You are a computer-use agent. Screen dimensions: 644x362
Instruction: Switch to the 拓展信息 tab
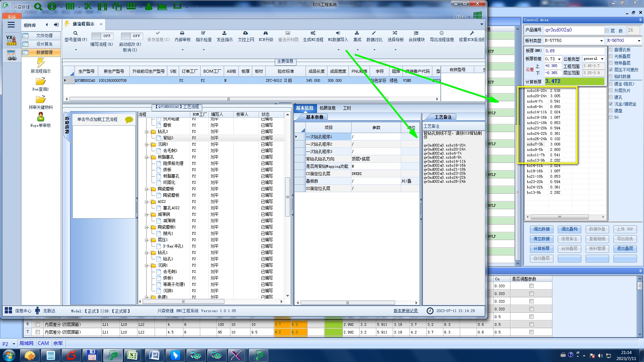coord(327,108)
